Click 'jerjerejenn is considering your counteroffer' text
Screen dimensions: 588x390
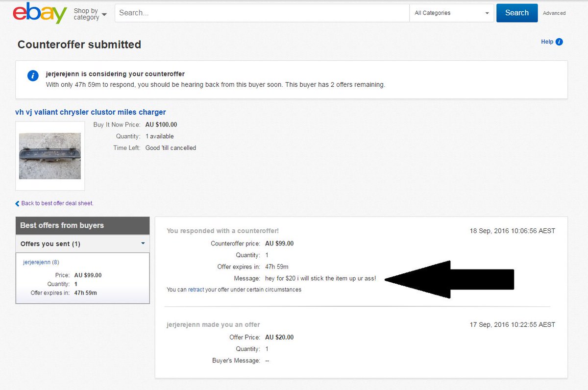click(115, 74)
